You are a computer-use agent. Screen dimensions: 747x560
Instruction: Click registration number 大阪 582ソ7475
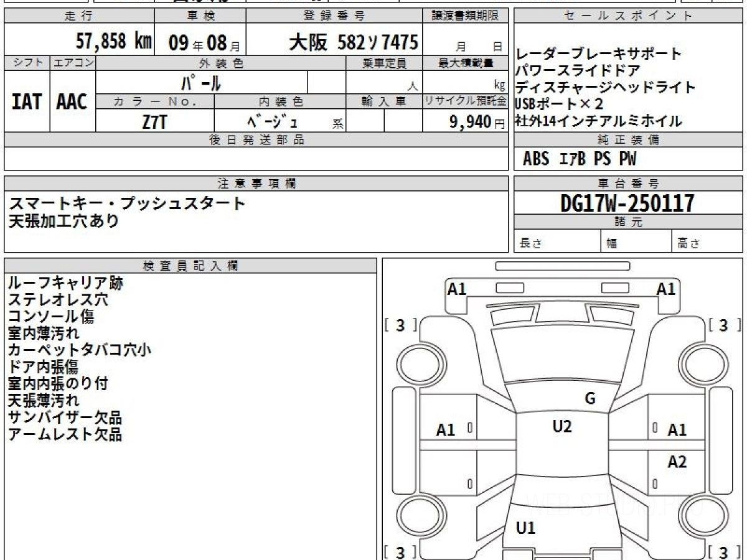[353, 42]
